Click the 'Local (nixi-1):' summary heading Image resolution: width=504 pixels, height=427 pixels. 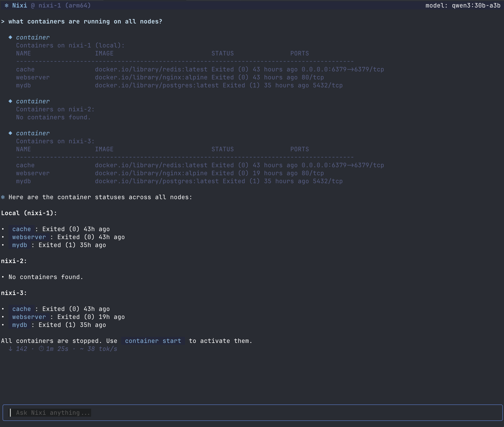click(29, 213)
